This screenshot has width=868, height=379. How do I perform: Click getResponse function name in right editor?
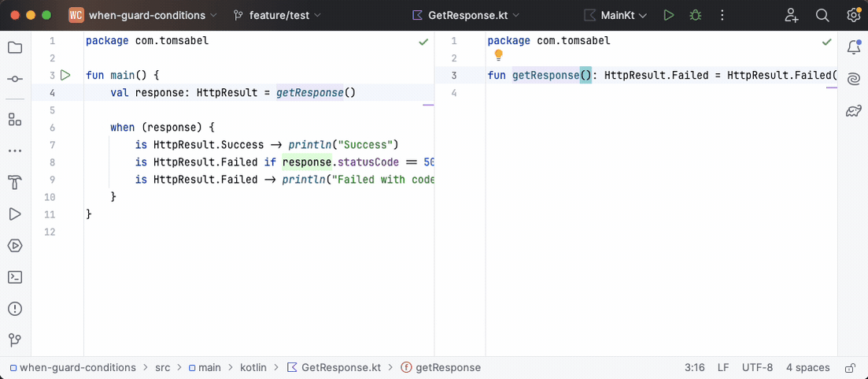546,75
